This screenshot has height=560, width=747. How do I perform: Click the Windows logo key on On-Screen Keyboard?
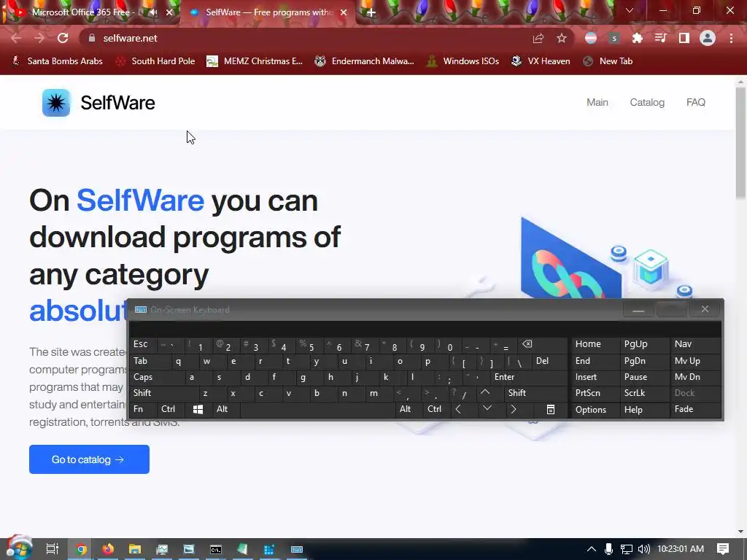(x=198, y=410)
